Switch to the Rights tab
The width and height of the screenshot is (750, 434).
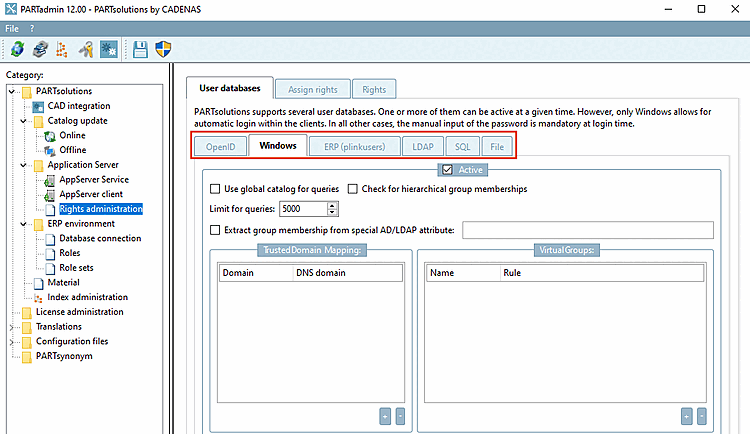pos(374,89)
